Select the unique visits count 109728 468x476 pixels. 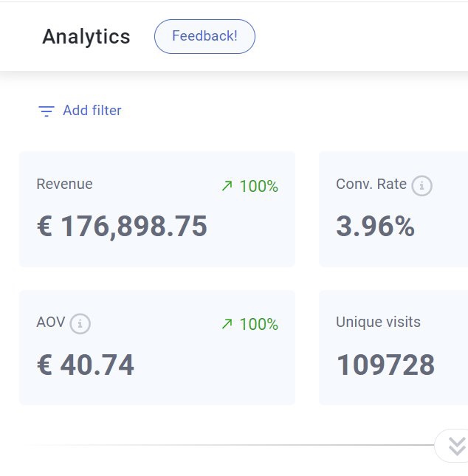[385, 365]
